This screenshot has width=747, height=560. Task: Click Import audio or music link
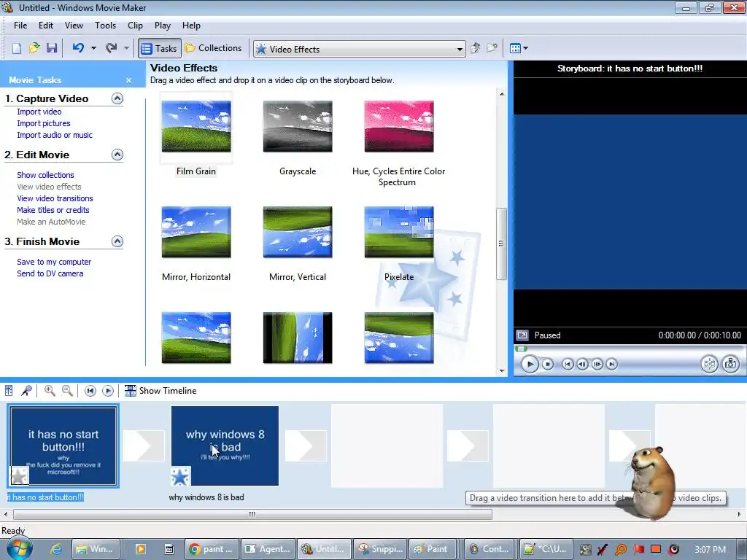[x=55, y=135]
